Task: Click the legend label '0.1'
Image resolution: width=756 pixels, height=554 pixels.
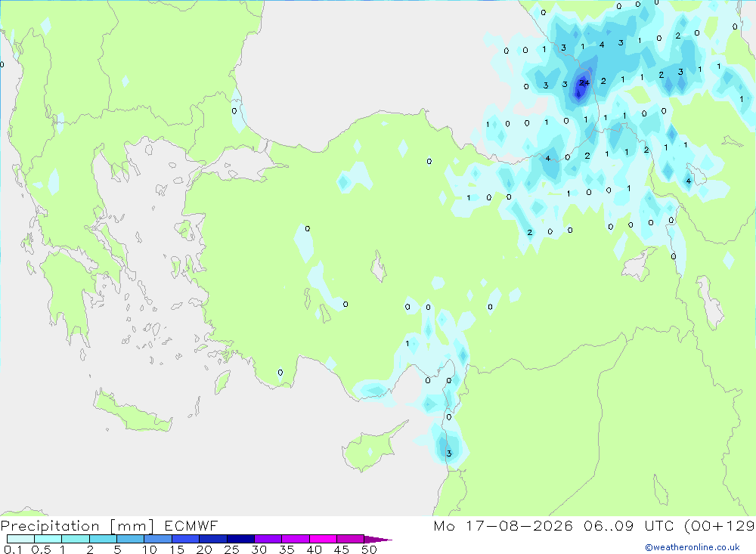Action: click(13, 549)
